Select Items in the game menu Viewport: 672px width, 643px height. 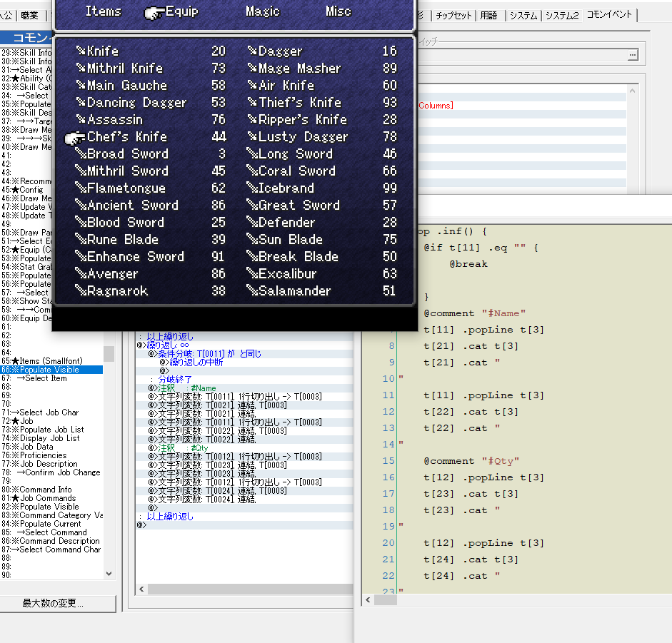pyautogui.click(x=104, y=11)
